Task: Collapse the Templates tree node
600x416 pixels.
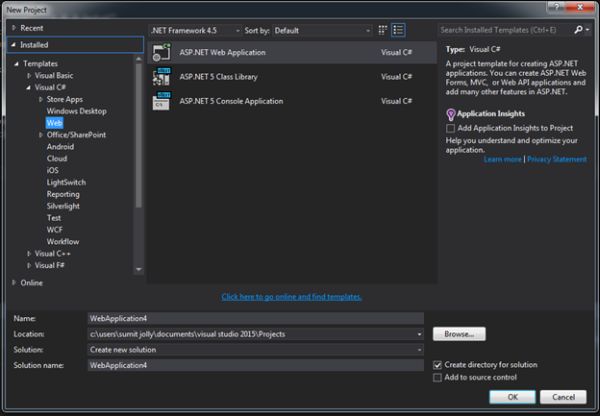Action: point(16,64)
